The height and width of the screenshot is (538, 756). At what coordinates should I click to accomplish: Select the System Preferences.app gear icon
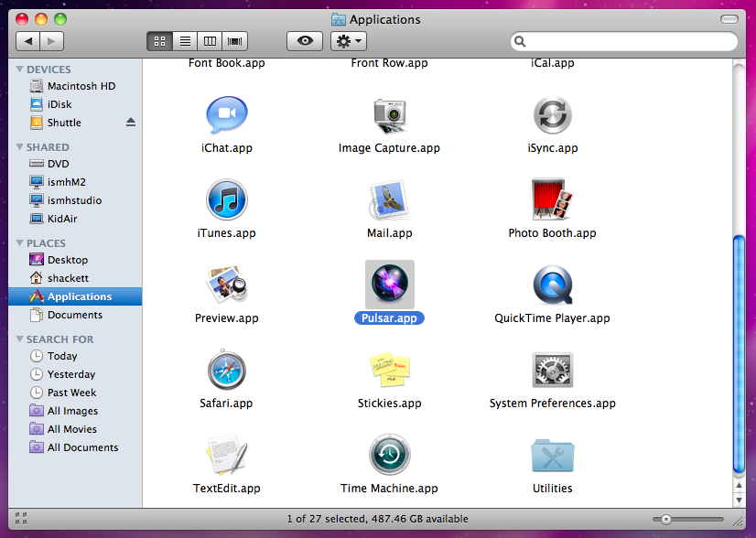point(553,370)
